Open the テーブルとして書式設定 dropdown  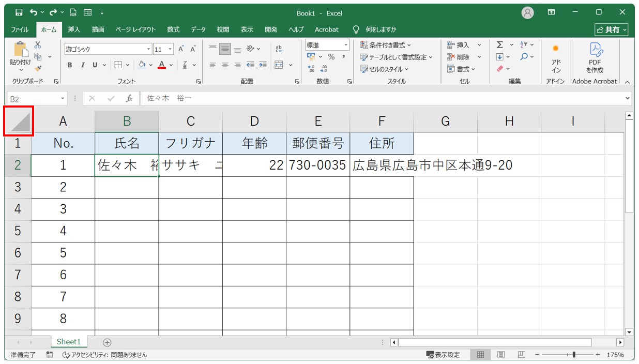[397, 57]
